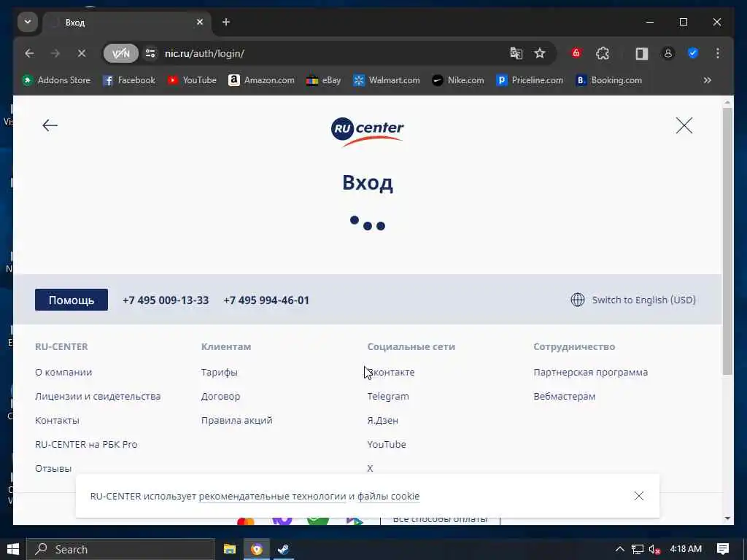Viewport: 747px width, 560px height.
Task: Open Windows Start menu
Action: tap(13, 549)
